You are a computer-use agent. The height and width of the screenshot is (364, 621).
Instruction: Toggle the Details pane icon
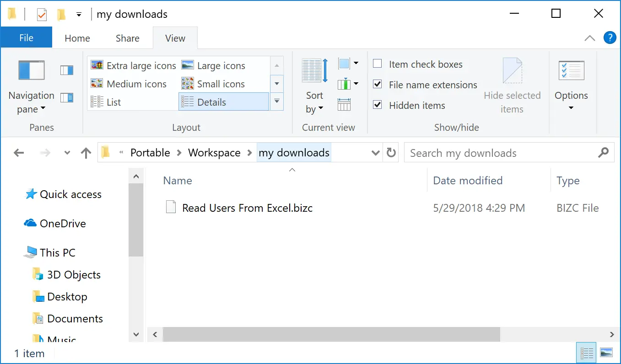pyautogui.click(x=67, y=97)
